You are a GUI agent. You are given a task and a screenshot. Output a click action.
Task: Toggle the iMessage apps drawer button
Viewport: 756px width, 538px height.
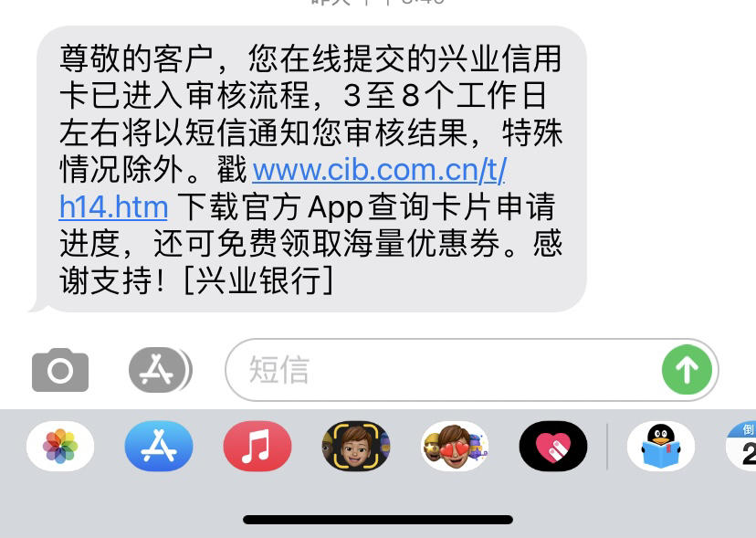pos(160,370)
